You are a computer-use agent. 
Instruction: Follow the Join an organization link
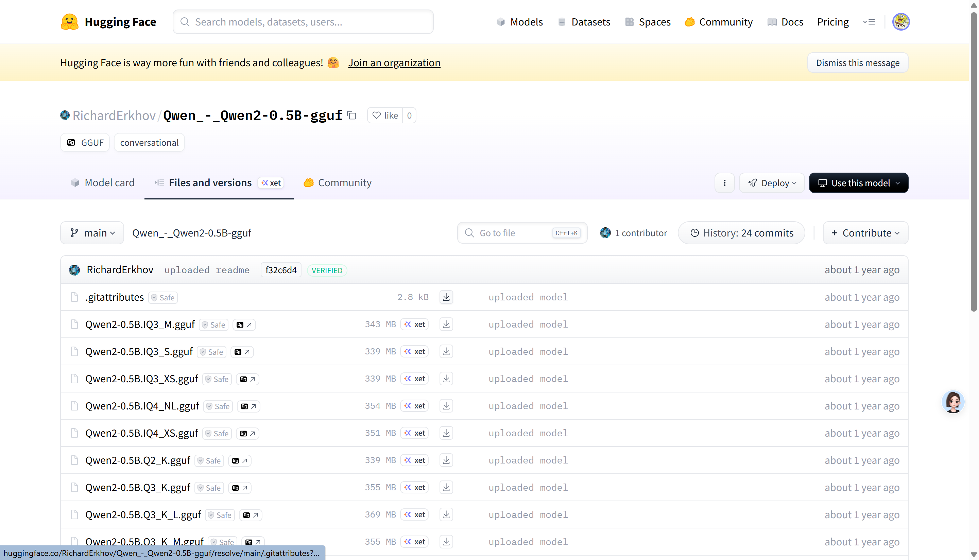coord(394,63)
